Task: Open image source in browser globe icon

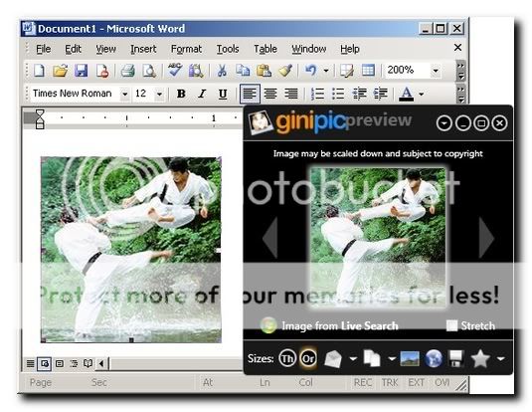Action: [434, 358]
